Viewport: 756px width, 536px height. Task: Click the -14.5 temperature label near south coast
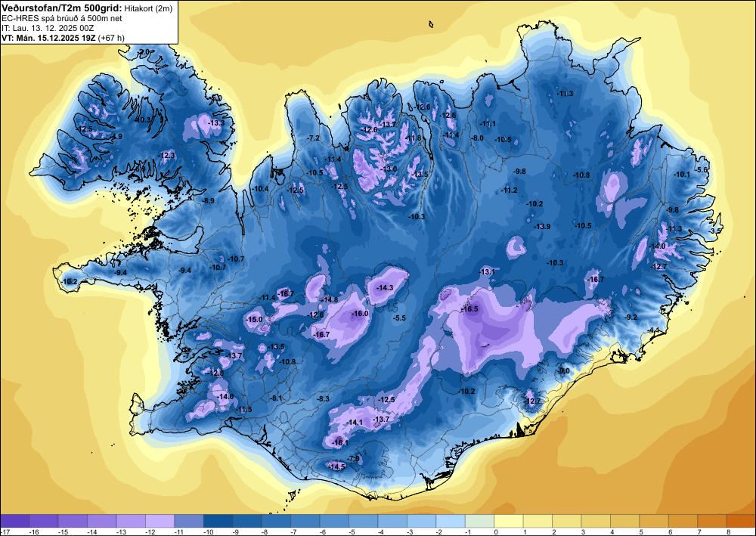pos(337,466)
